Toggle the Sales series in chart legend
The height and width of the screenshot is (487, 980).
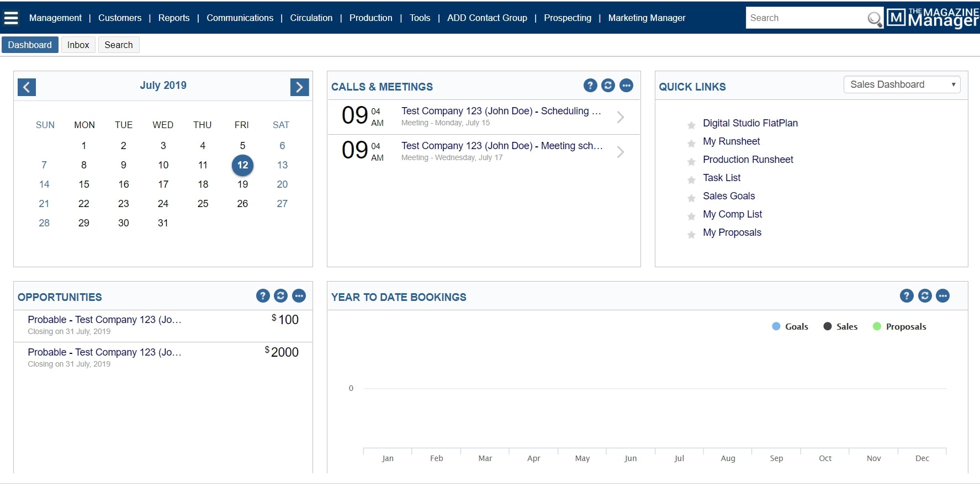point(840,326)
